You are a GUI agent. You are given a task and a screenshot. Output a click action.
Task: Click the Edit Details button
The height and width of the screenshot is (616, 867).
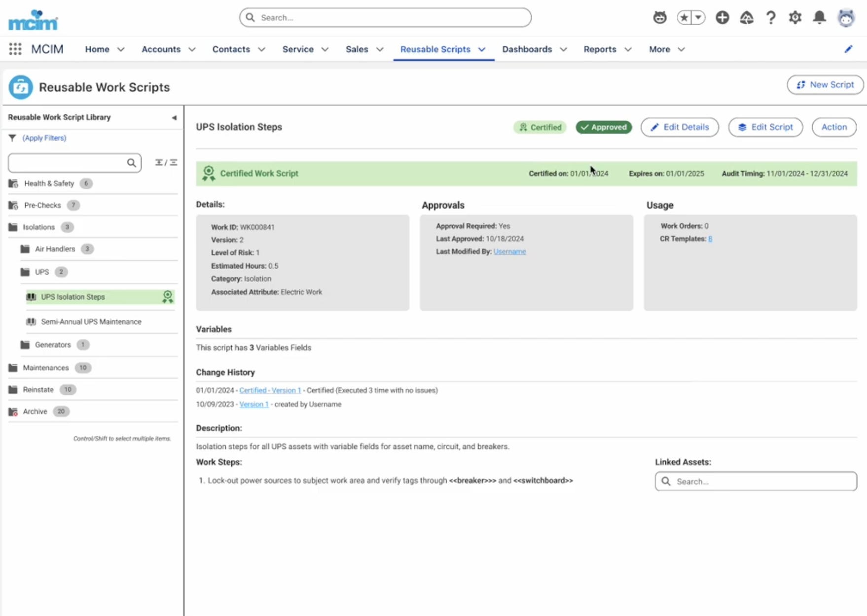click(x=680, y=127)
